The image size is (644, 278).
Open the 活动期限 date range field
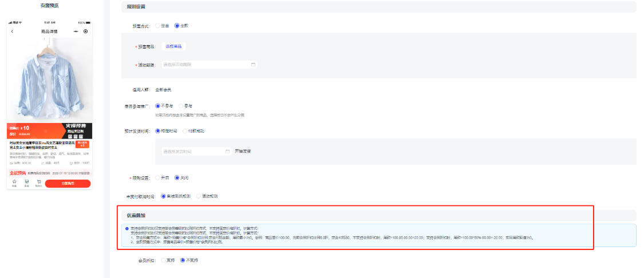(206, 65)
